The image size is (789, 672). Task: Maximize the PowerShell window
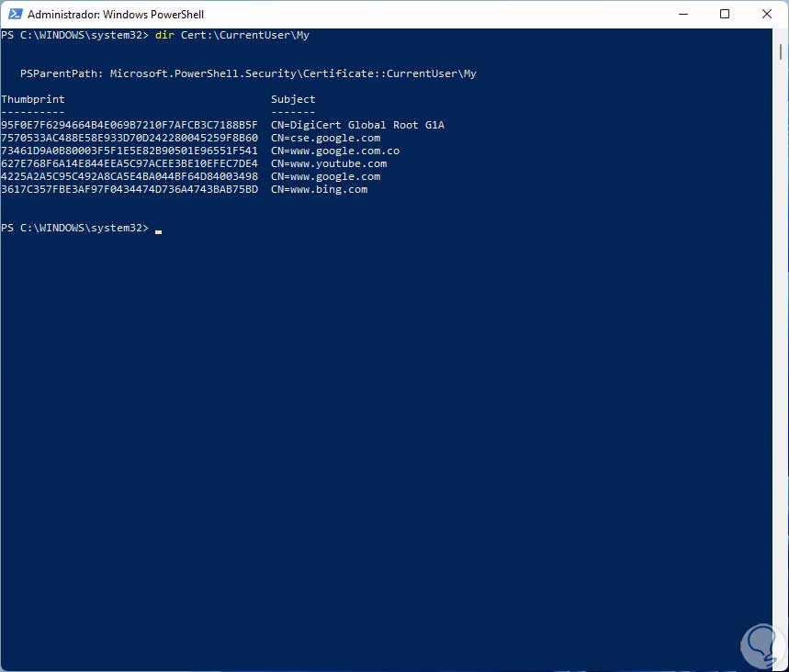coord(725,14)
